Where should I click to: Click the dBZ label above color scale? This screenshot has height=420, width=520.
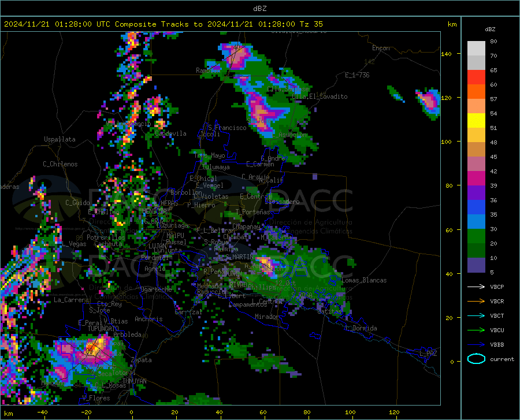coord(490,29)
